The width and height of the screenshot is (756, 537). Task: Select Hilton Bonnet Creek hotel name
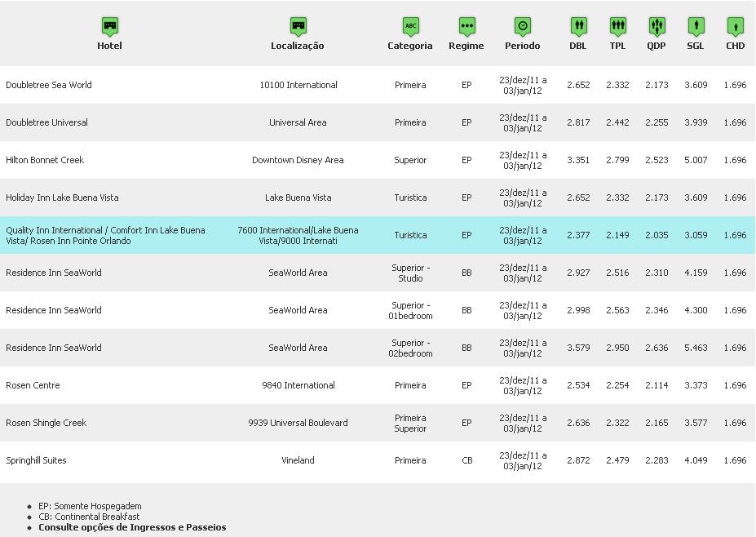(x=45, y=160)
